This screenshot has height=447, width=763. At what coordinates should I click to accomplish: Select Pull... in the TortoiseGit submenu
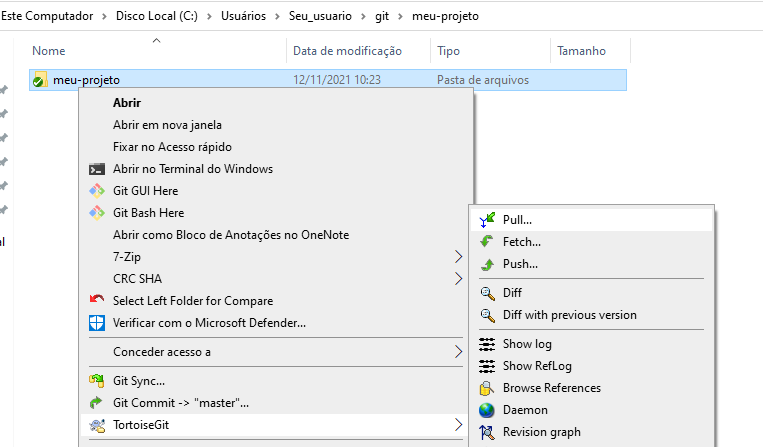point(592,220)
